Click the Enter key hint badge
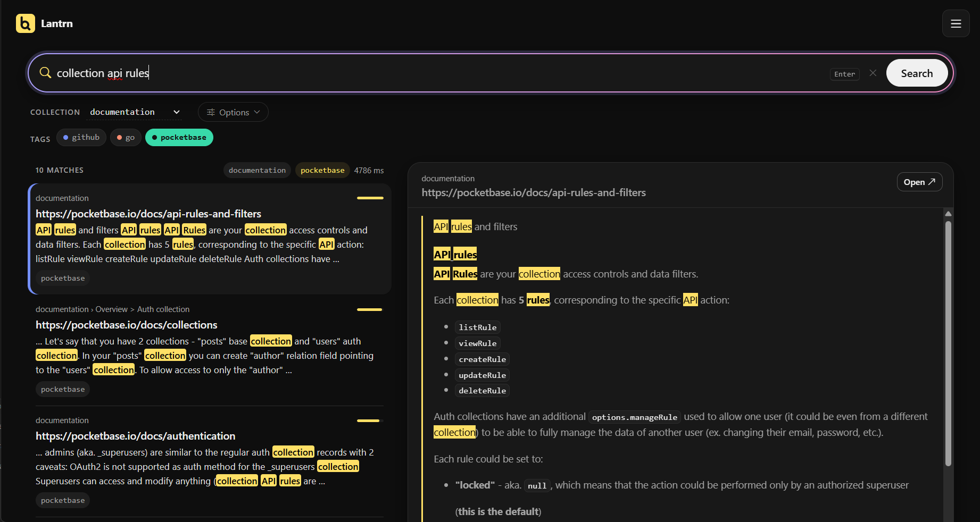The height and width of the screenshot is (522, 980). coord(844,74)
